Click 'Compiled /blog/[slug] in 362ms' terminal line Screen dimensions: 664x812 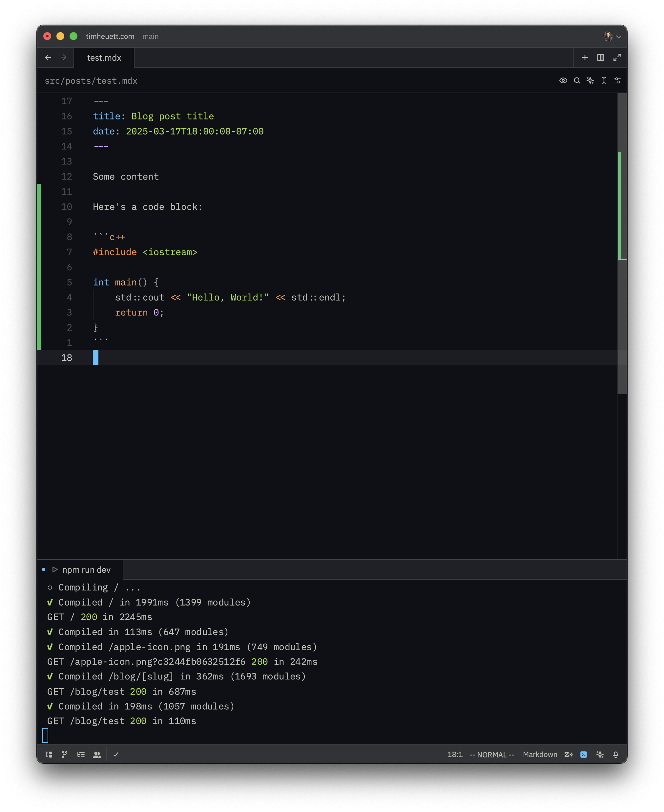[176, 676]
